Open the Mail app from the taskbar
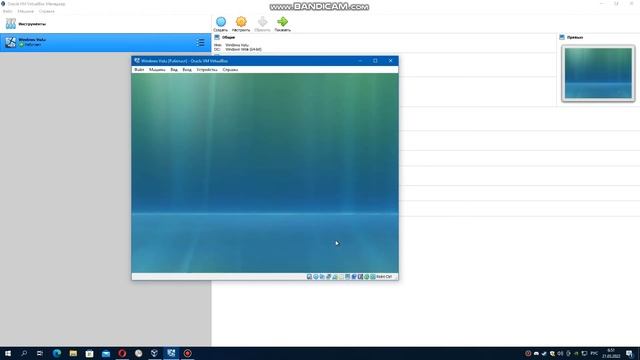640x360 pixels. [106, 353]
